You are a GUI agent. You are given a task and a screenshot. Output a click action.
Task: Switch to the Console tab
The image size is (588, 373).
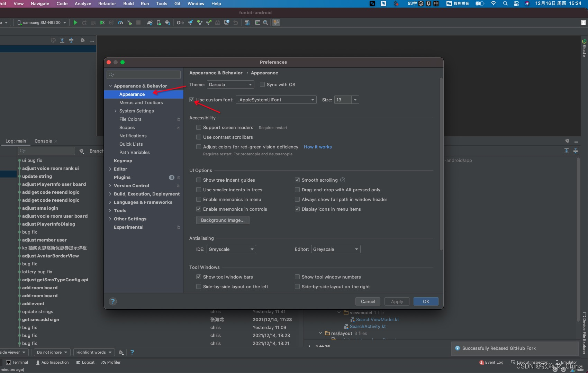[x=43, y=141]
